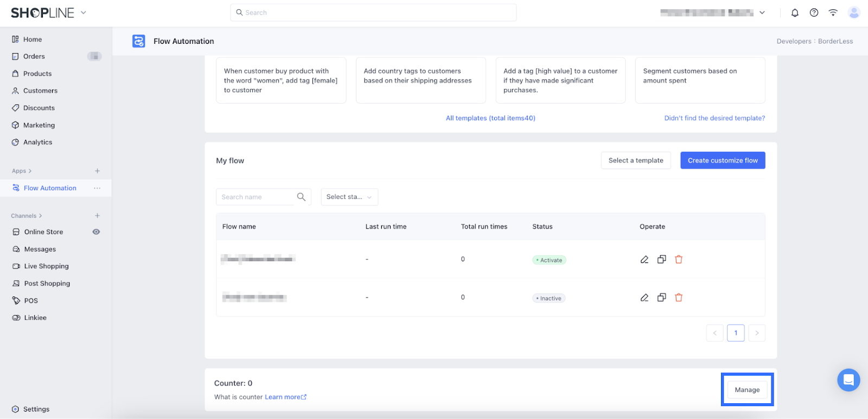Delete the Activate flow using the trash icon
Viewport: 868px width, 419px height.
click(x=678, y=260)
